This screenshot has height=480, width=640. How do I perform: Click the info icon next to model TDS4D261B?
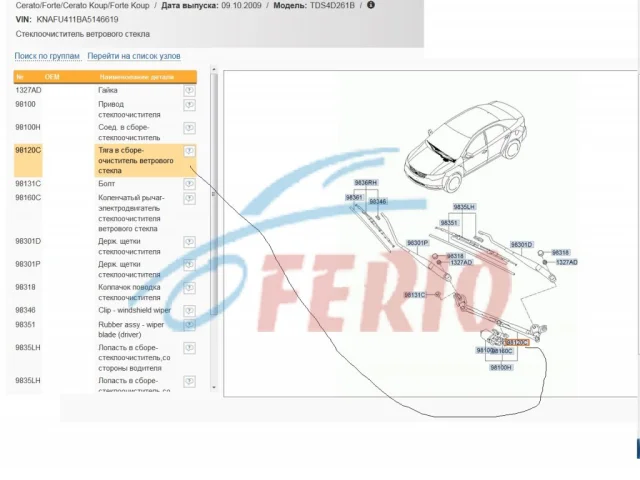pos(371,5)
